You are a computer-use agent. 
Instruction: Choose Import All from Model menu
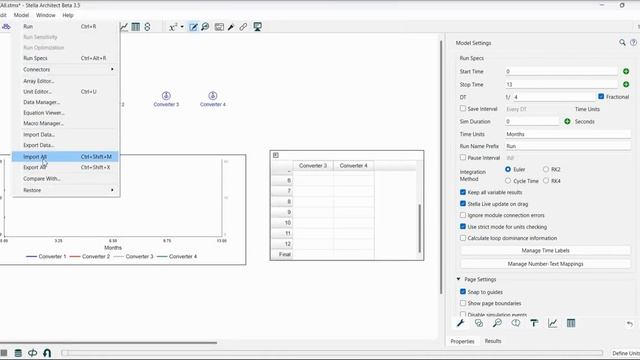pos(65,157)
